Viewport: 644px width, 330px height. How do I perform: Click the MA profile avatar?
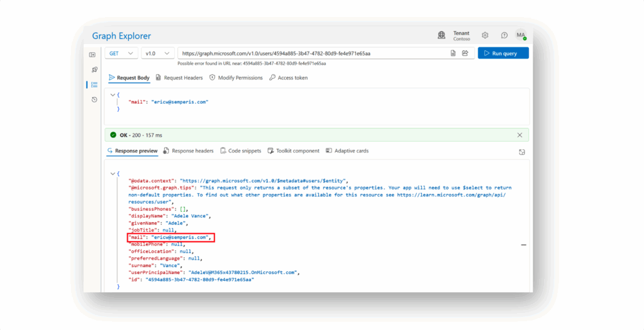coord(521,35)
